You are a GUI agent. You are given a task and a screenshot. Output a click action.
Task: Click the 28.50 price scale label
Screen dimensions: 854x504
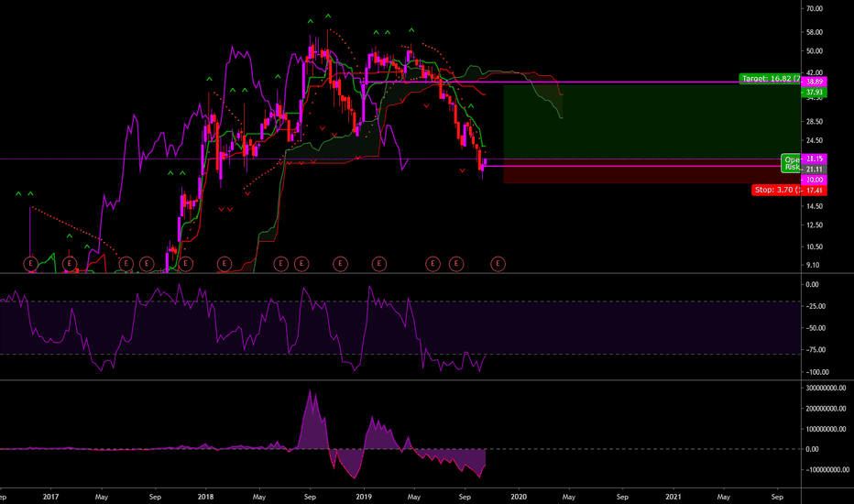815,122
